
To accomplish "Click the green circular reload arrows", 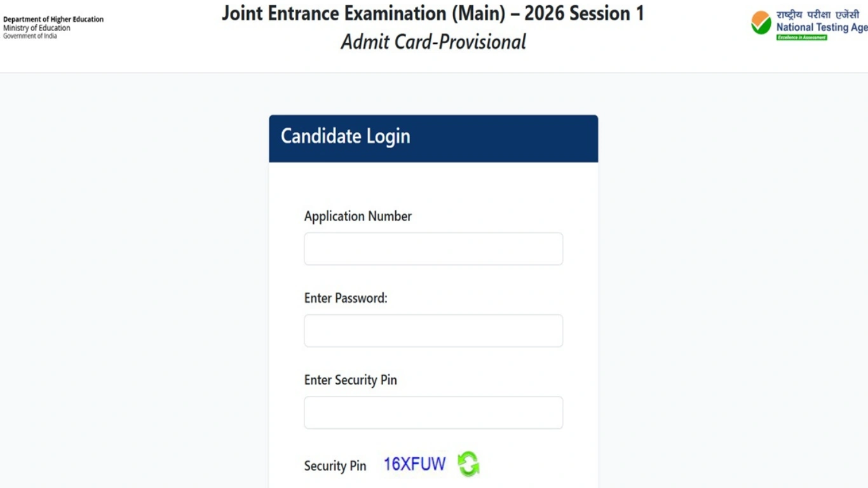I will (469, 464).
